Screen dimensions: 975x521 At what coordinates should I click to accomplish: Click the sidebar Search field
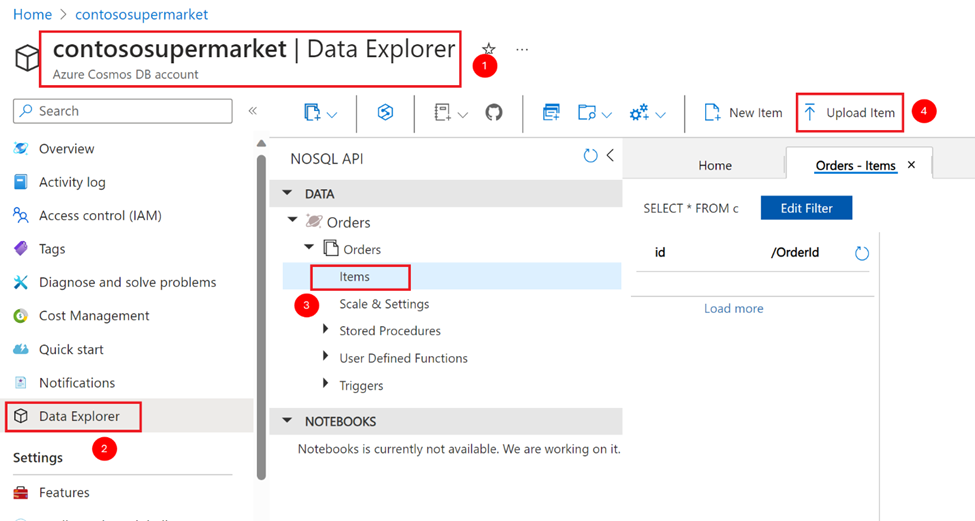[x=122, y=111]
